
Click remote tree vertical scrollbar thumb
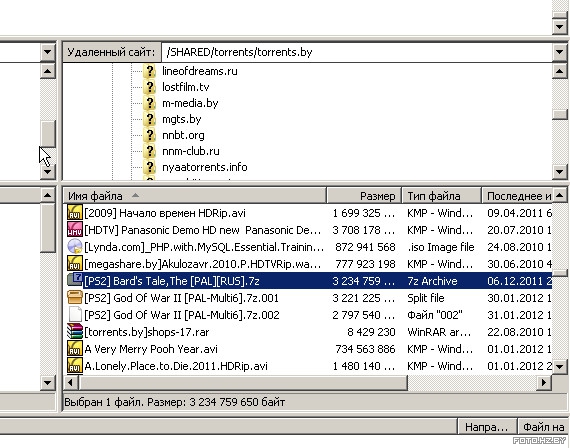(560, 114)
